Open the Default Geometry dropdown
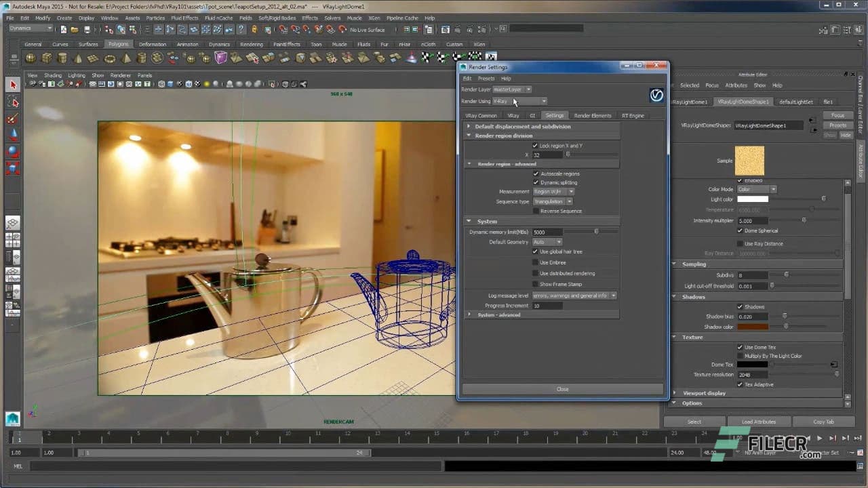The width and height of the screenshot is (868, 488). click(547, 241)
